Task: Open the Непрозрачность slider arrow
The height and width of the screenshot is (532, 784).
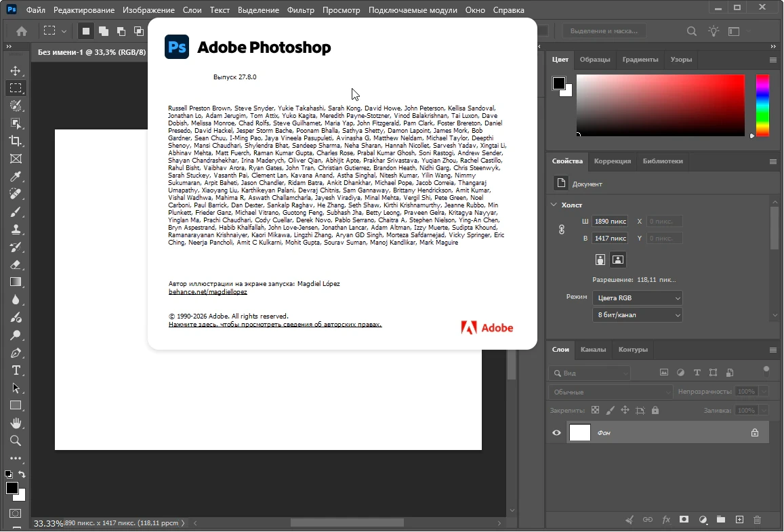Action: (764, 392)
